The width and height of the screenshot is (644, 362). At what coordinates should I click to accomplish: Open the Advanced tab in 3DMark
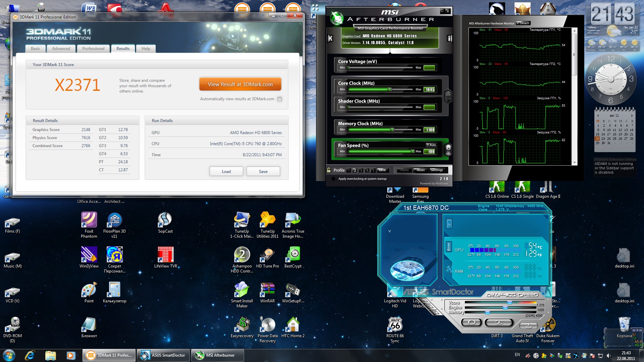(x=61, y=49)
